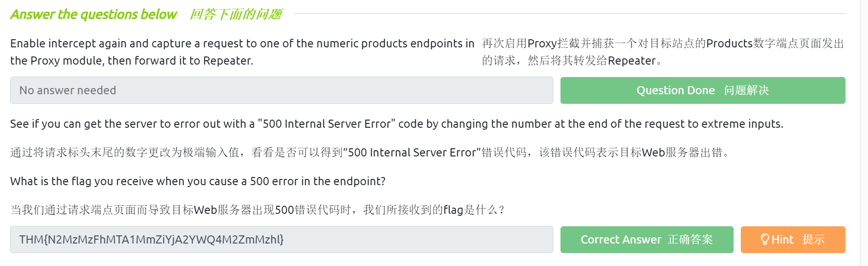Viewport: 868px width, 266px height.
Task: Open the orange Hint button
Action: tap(792, 240)
